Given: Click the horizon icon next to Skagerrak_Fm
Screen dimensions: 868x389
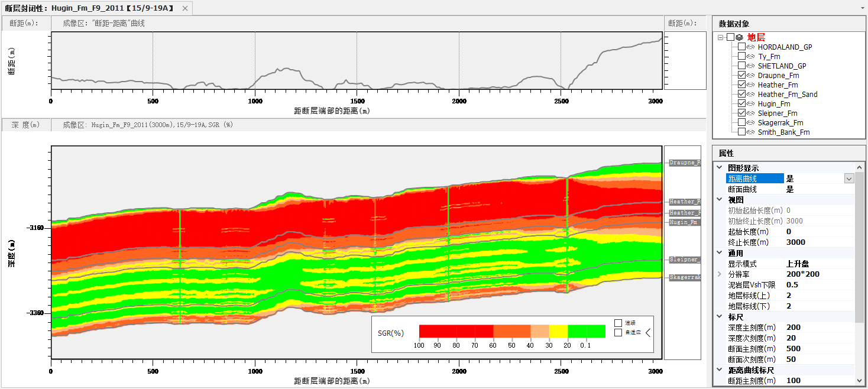Looking at the screenshot, I should 751,122.
